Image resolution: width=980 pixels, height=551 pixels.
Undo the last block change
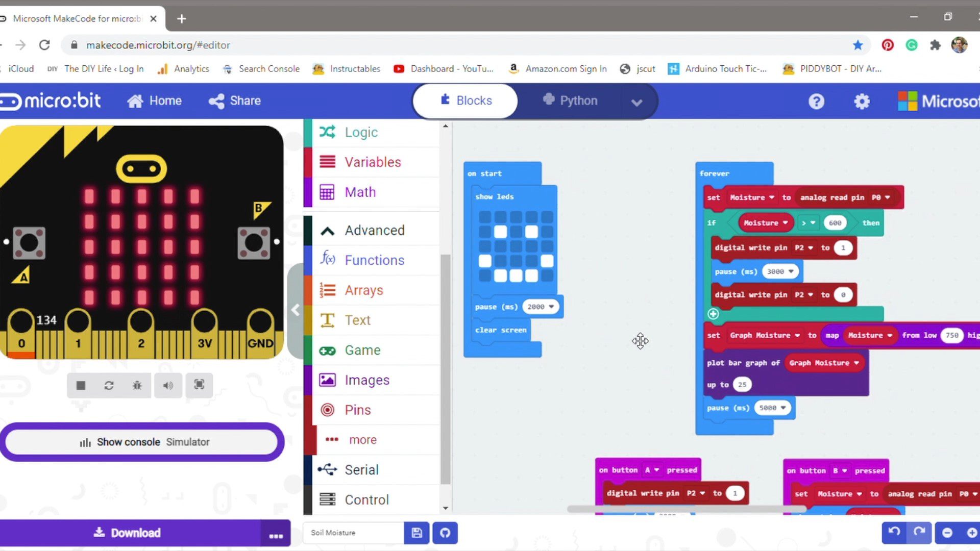(894, 532)
